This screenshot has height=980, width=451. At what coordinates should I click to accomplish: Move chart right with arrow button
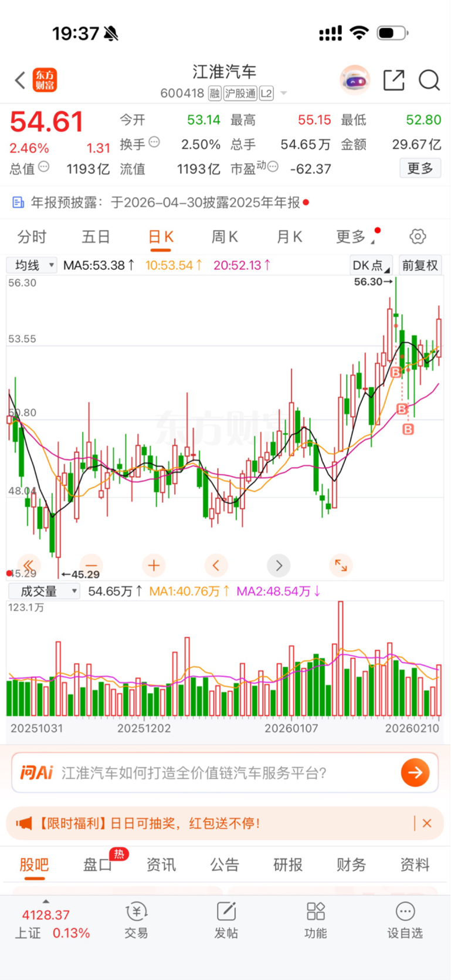279,565
